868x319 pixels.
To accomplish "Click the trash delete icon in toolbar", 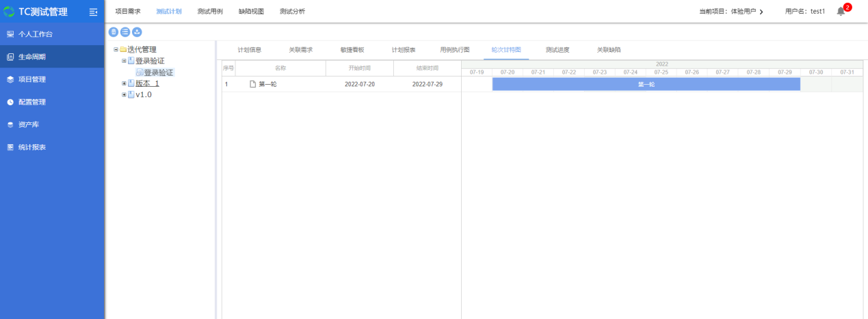I will click(114, 32).
